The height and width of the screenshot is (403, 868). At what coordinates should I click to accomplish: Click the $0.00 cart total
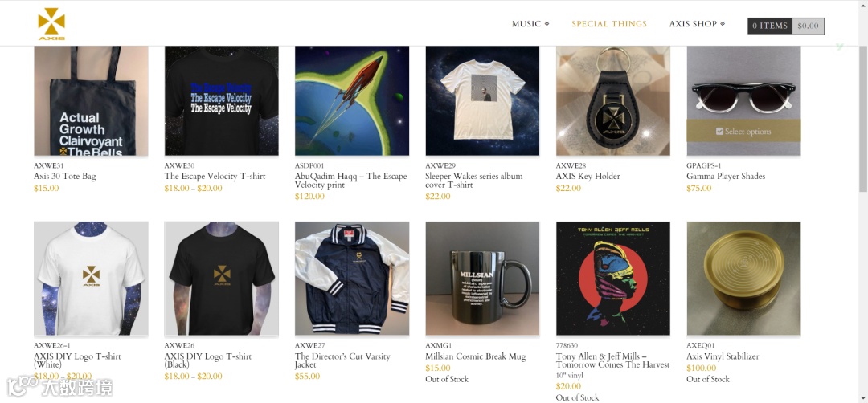pyautogui.click(x=809, y=26)
